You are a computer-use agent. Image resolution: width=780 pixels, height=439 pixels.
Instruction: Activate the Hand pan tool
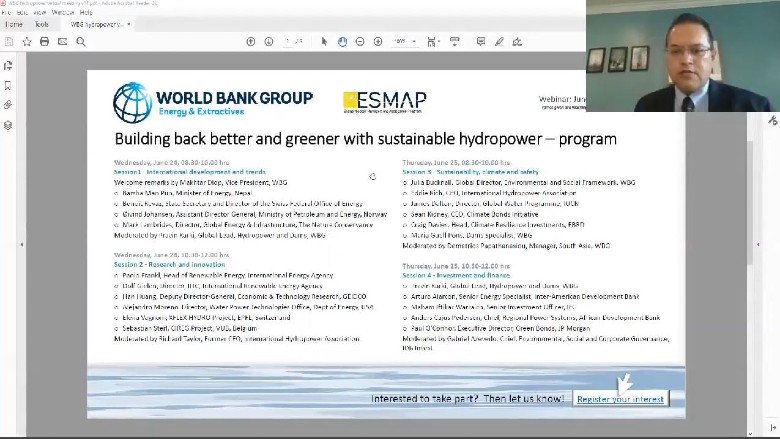pyautogui.click(x=342, y=42)
